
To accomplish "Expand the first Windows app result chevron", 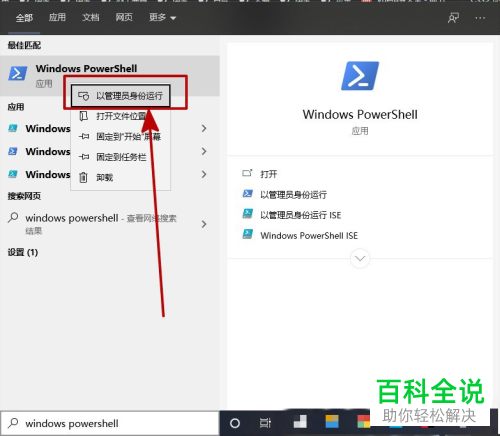I will [204, 128].
